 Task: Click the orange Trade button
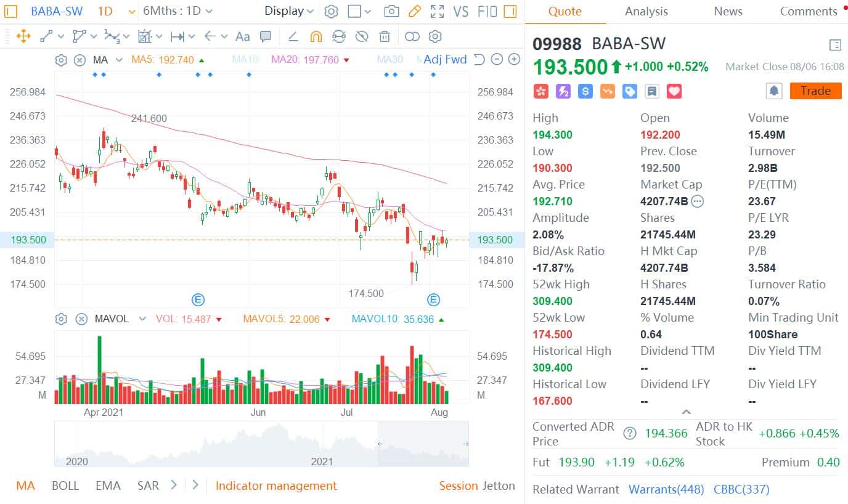click(x=815, y=91)
